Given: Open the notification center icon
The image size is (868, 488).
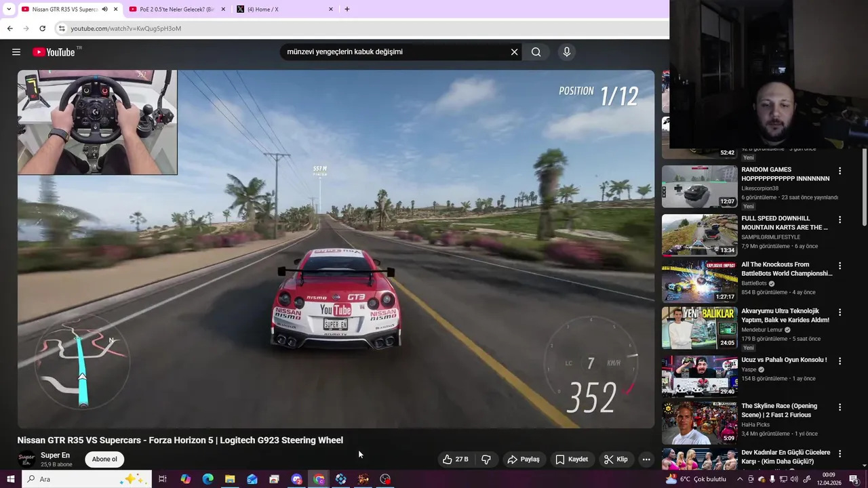Looking at the screenshot, I should click(854, 479).
